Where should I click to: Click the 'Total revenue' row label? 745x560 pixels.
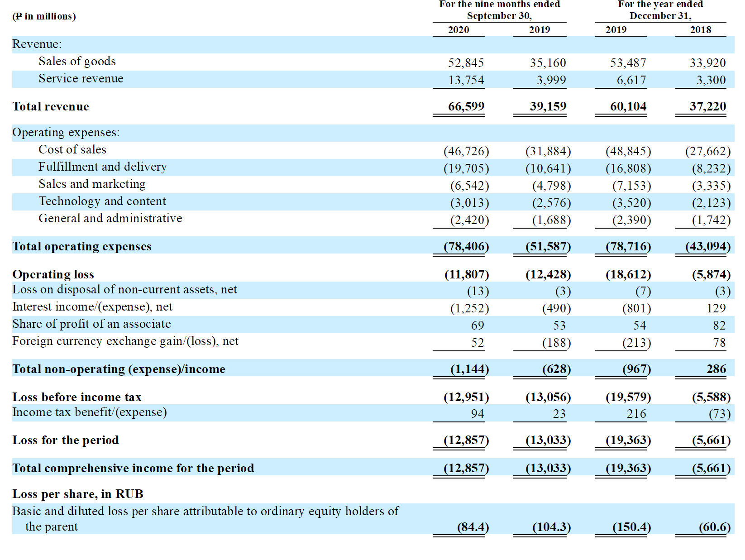(x=51, y=107)
